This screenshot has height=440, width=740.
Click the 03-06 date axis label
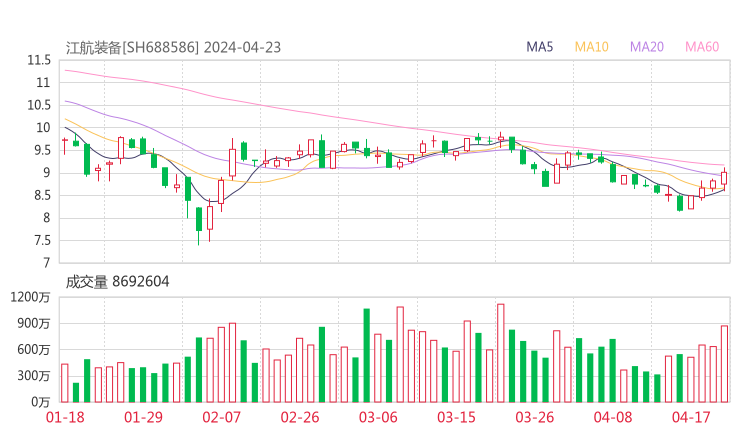tap(378, 417)
